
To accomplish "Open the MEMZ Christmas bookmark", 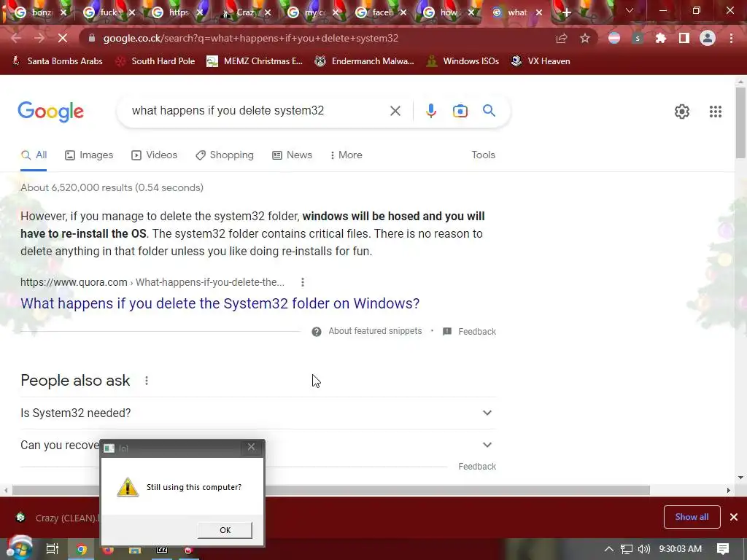I will point(255,61).
